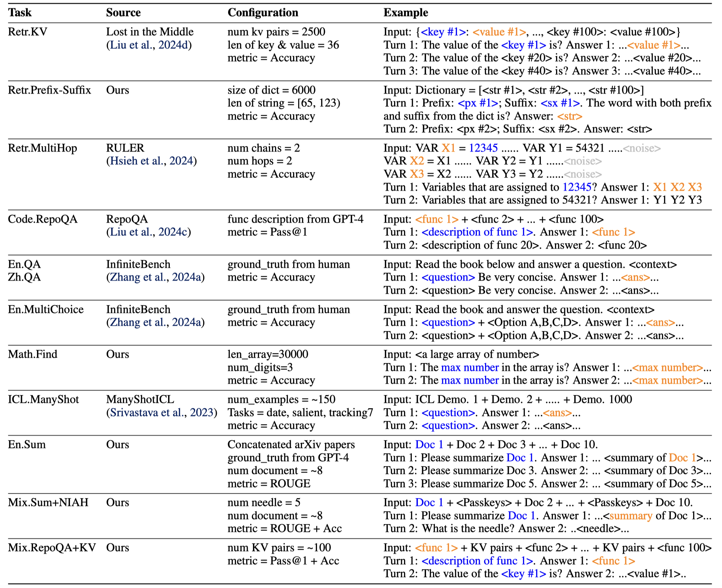Image resolution: width=722 pixels, height=588 pixels.
Task: Click the Retr.Prefix-Suffix task name
Action: pos(49,90)
